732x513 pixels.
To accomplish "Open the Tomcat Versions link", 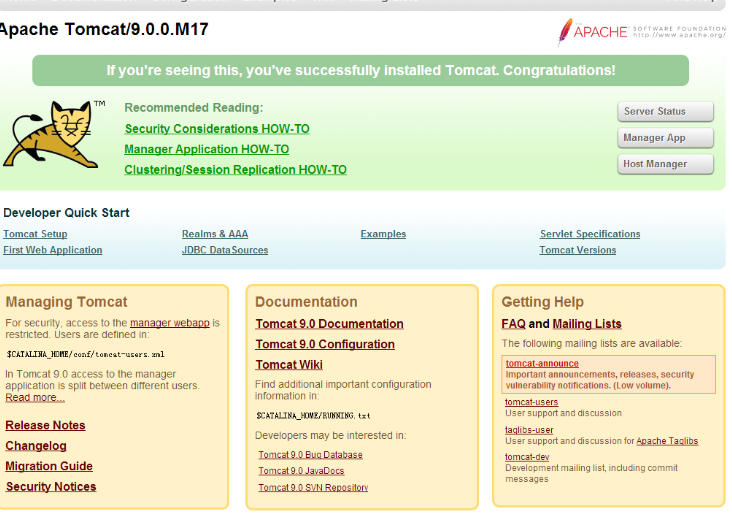I will click(577, 250).
